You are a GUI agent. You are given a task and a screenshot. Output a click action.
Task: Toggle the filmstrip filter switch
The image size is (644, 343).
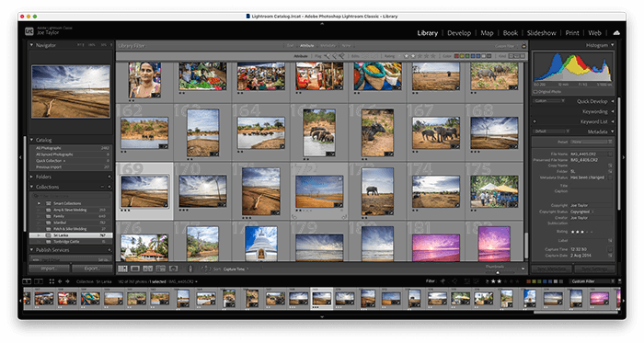click(619, 281)
